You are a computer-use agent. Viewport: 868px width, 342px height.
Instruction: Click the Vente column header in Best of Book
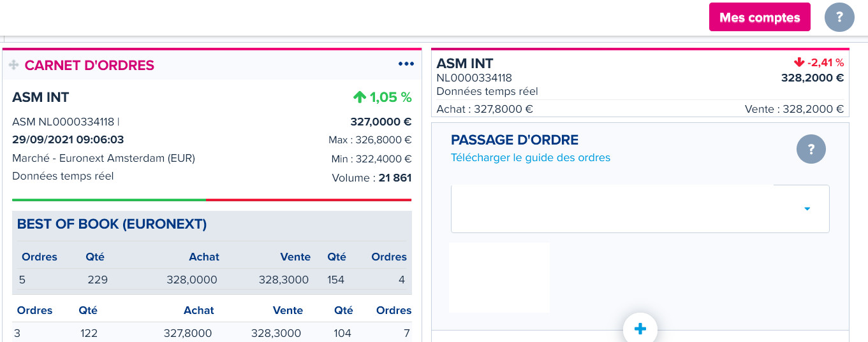(x=295, y=257)
